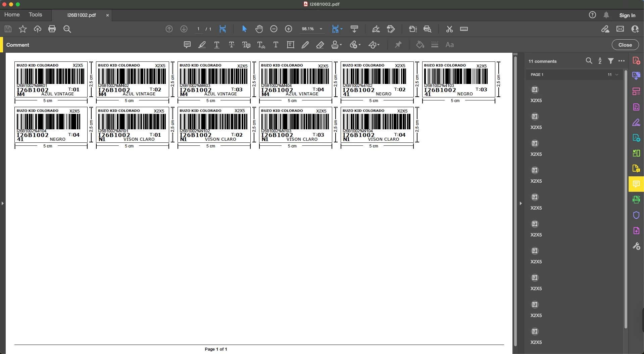644x354 pixels.
Task: Select the Highlight text tool
Action: [202, 45]
